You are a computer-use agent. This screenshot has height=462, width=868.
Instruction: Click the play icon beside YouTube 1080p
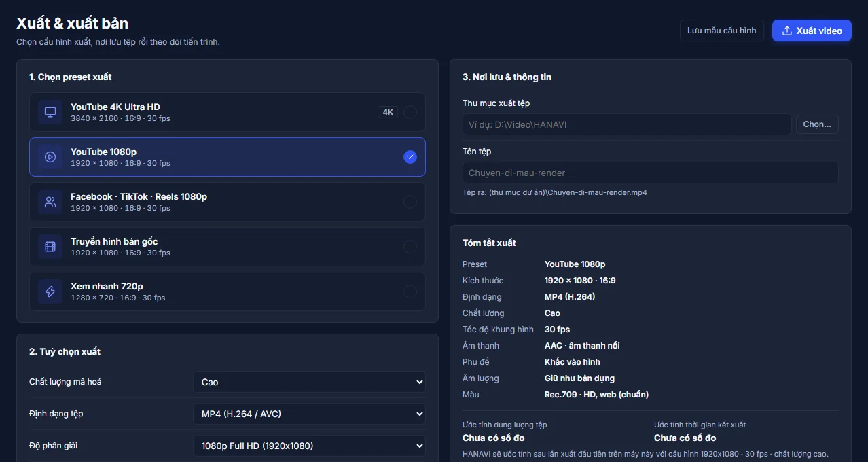coord(50,157)
